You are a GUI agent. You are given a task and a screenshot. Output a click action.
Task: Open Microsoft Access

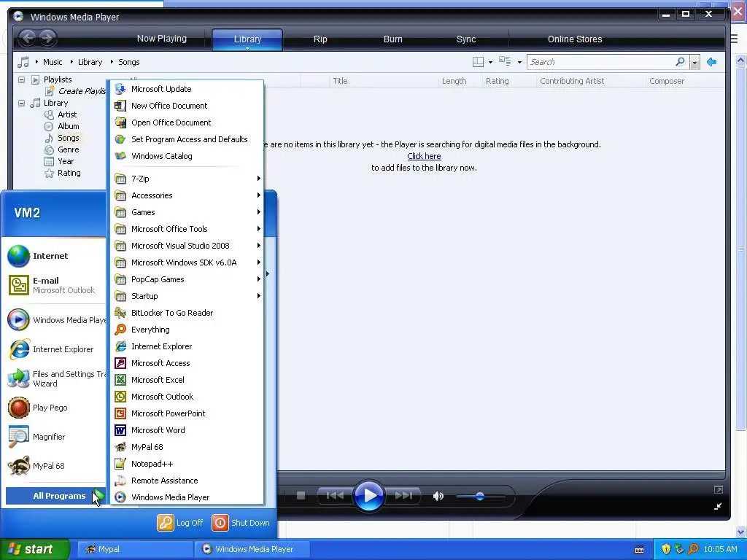(187, 363)
